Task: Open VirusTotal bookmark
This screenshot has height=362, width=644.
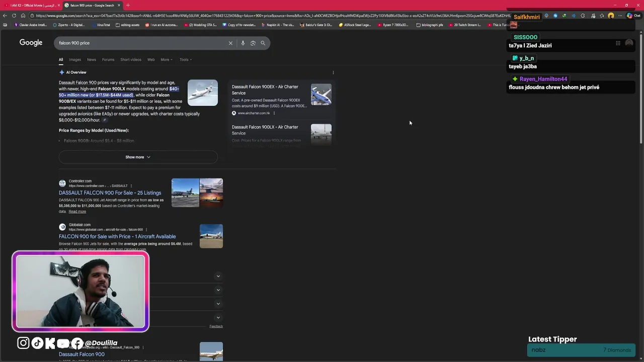Action: [x=101, y=25]
